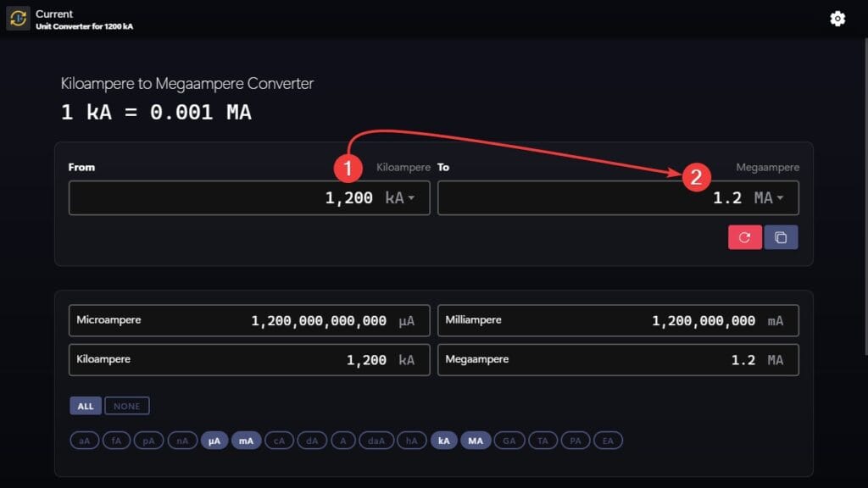868x488 pixels.
Task: Click the Current converter app logo
Action: click(x=18, y=19)
